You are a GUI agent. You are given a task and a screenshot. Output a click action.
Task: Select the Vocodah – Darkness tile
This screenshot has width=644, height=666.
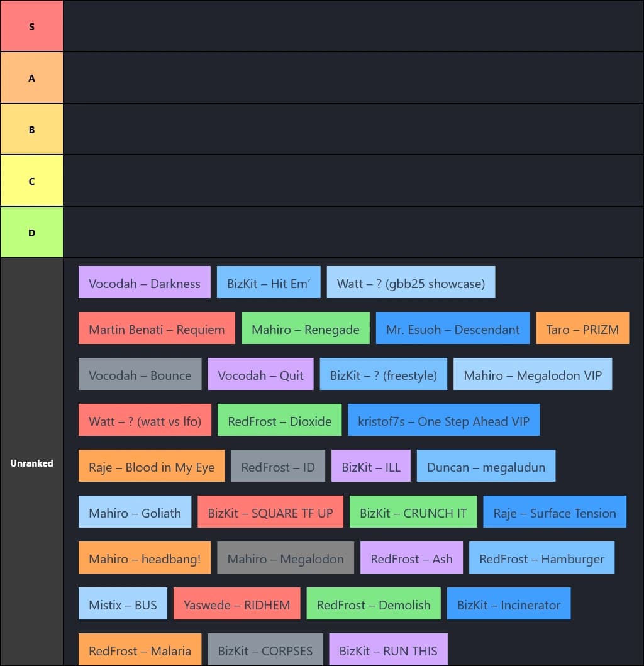(x=145, y=283)
